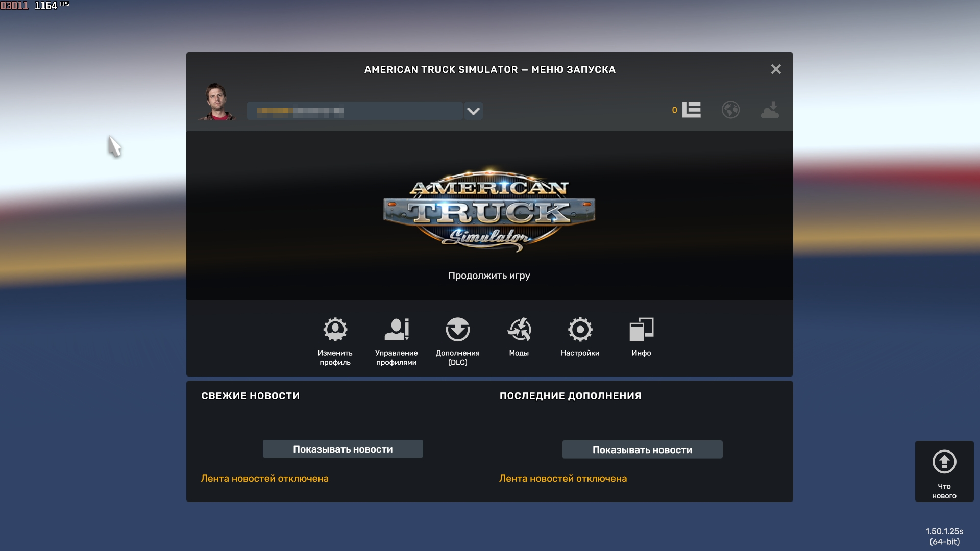Open the DLC download icon
This screenshot has height=551, width=980.
(457, 330)
